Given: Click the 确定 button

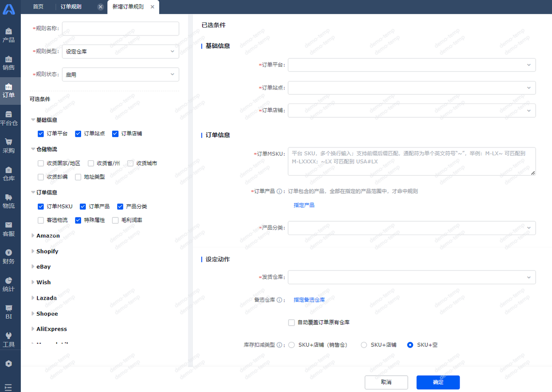Looking at the screenshot, I should point(438,383).
